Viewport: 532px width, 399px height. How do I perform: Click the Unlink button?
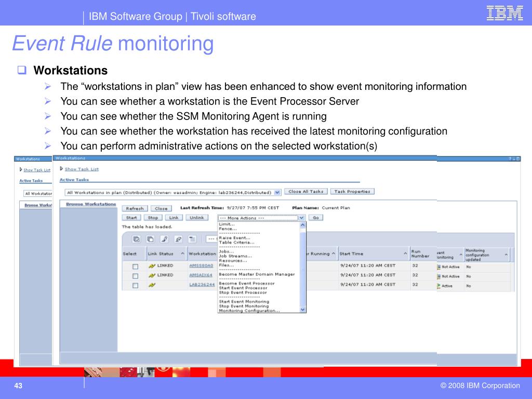click(x=197, y=218)
